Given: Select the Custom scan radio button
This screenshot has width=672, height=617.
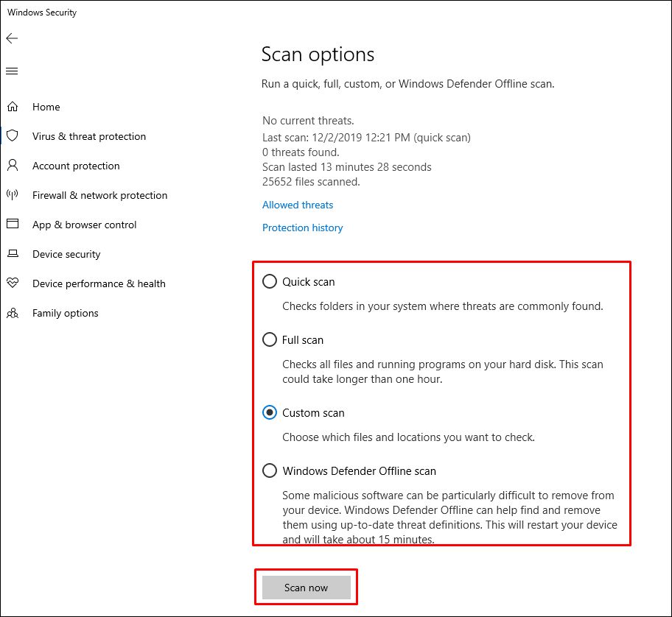Looking at the screenshot, I should [x=270, y=412].
